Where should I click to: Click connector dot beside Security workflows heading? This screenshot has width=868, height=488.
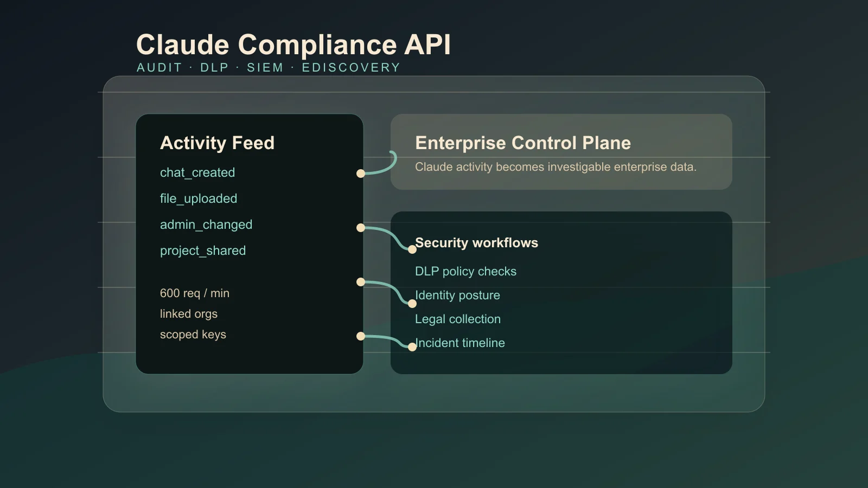click(x=412, y=249)
